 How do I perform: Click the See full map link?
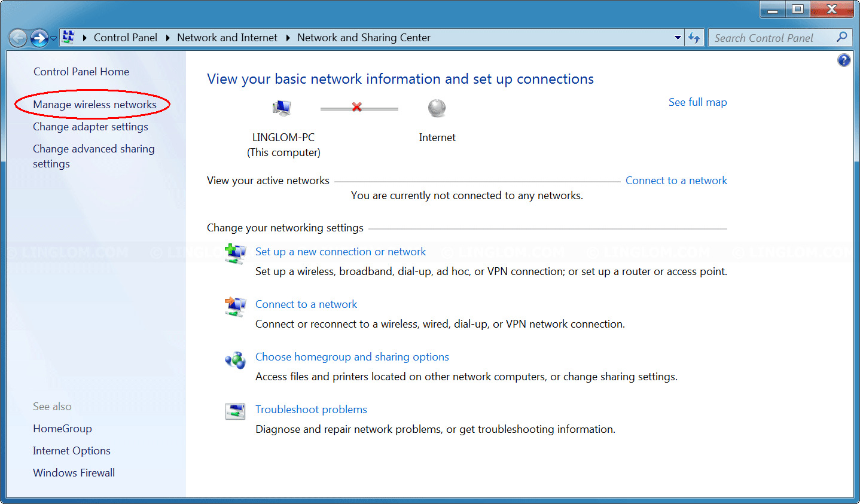click(x=697, y=102)
